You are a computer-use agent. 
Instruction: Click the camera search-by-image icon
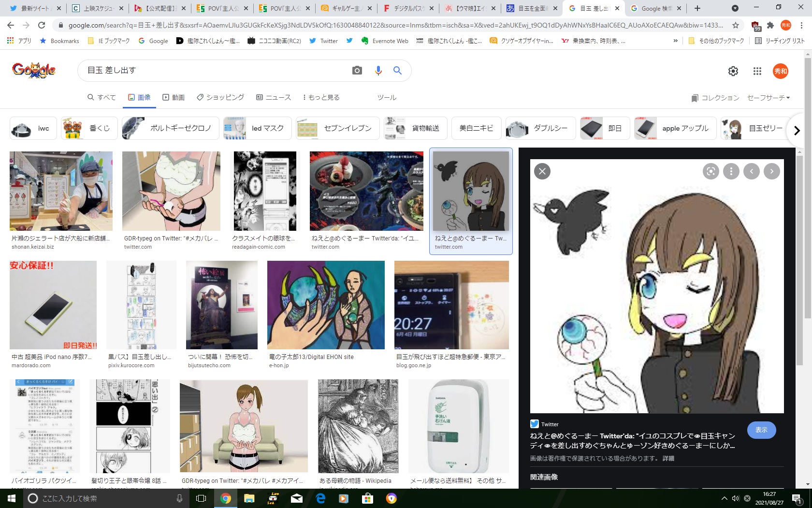point(357,71)
